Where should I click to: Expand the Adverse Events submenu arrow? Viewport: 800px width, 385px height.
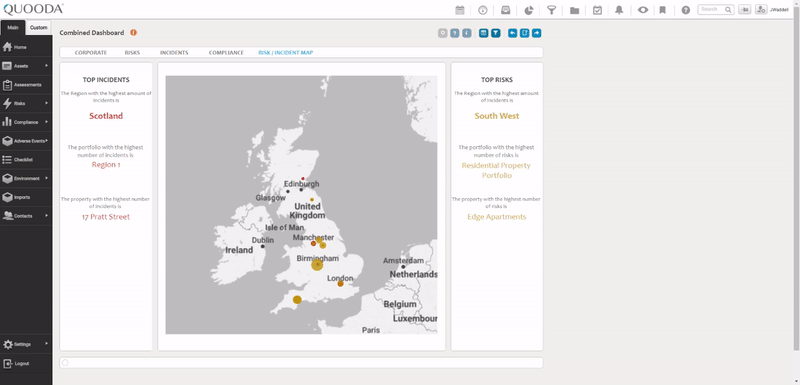pyautogui.click(x=47, y=141)
